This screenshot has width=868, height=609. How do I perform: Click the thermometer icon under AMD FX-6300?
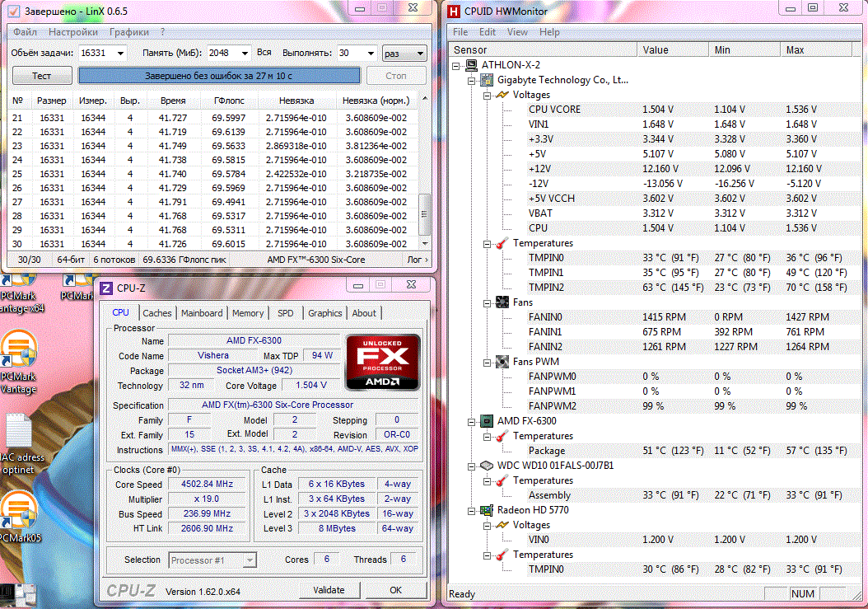[502, 436]
